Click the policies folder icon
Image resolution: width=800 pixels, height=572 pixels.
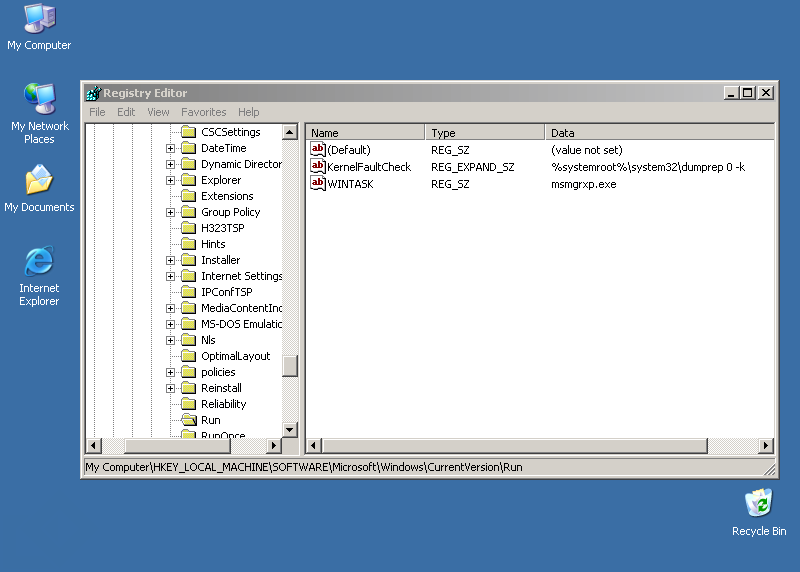[189, 372]
